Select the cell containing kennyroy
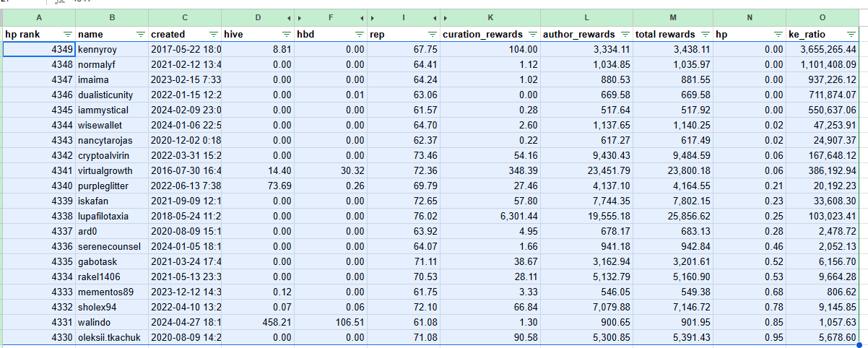Screen dimensions: 868x348 coord(111,49)
